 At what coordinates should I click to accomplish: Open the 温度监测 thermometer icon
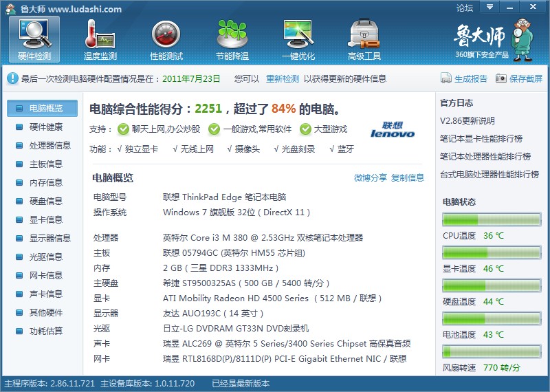coord(100,39)
